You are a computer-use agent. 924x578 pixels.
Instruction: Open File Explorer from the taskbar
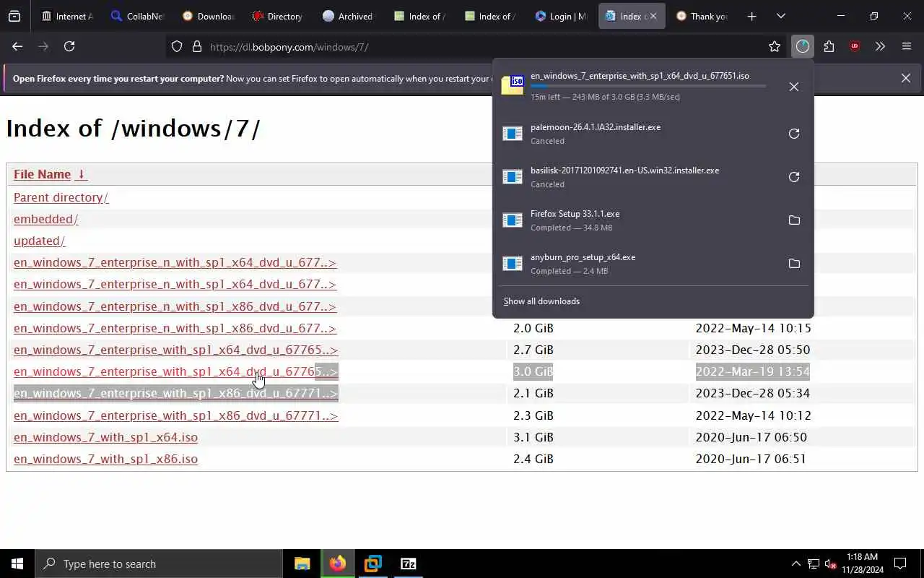[302, 564]
